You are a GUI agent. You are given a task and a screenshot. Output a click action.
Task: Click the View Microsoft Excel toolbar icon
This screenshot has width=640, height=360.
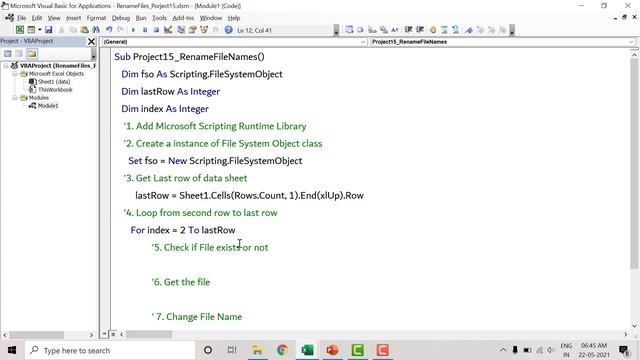click(x=20, y=30)
